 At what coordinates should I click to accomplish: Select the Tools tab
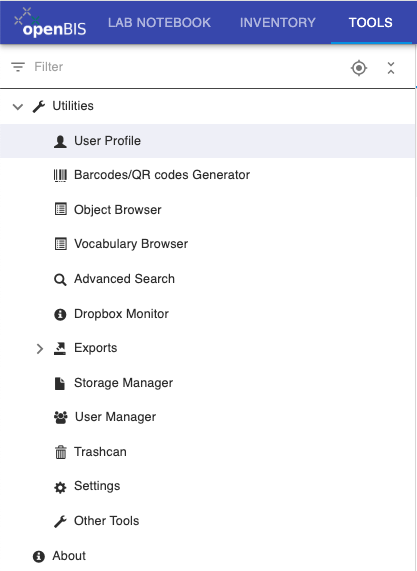point(371,23)
